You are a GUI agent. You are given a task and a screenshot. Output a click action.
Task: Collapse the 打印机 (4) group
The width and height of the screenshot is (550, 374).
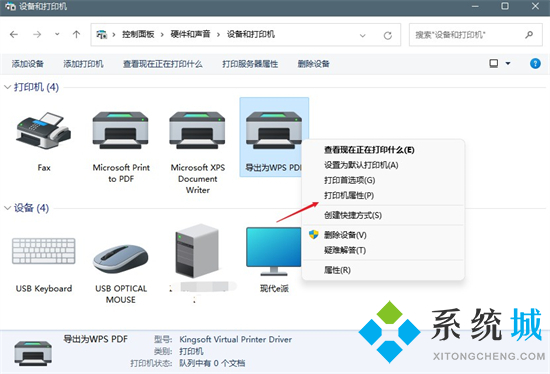point(7,87)
